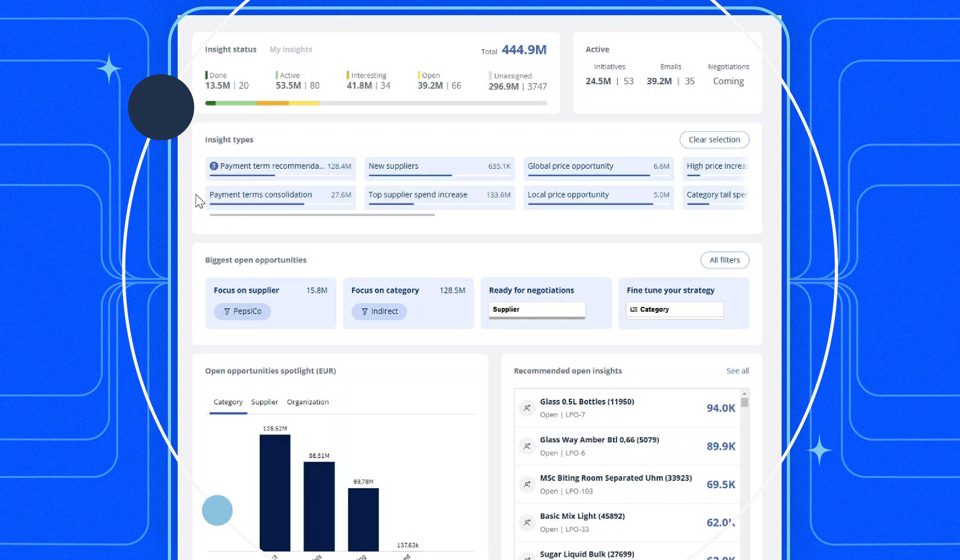This screenshot has height=560, width=960.
Task: Click the assign-person icon beside Glass Way Amber Btl
Action: tap(527, 446)
